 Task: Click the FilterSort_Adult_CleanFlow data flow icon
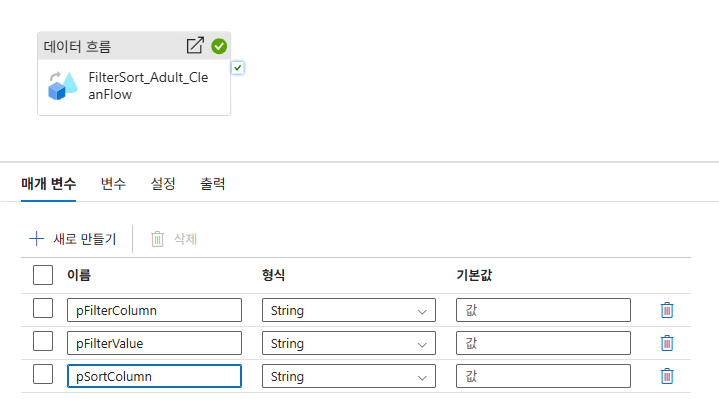[x=62, y=86]
